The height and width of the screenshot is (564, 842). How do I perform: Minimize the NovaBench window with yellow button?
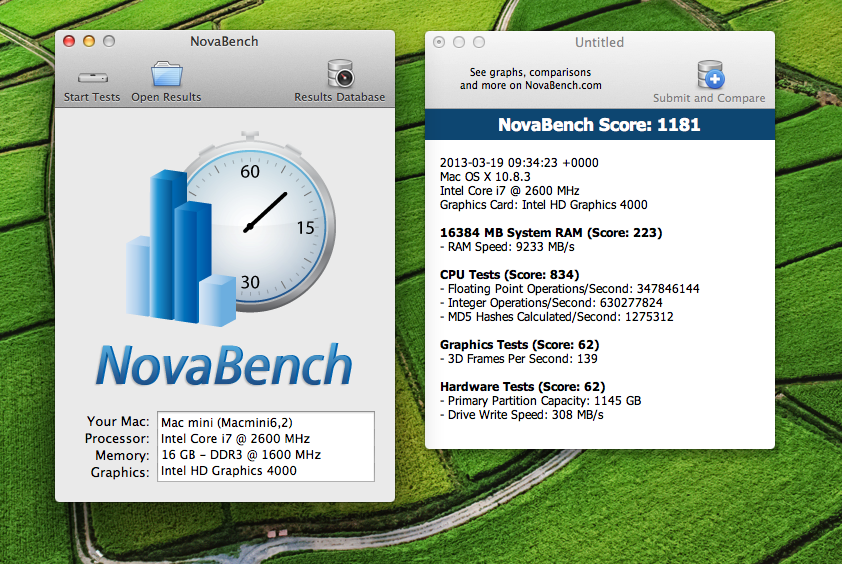(x=89, y=41)
